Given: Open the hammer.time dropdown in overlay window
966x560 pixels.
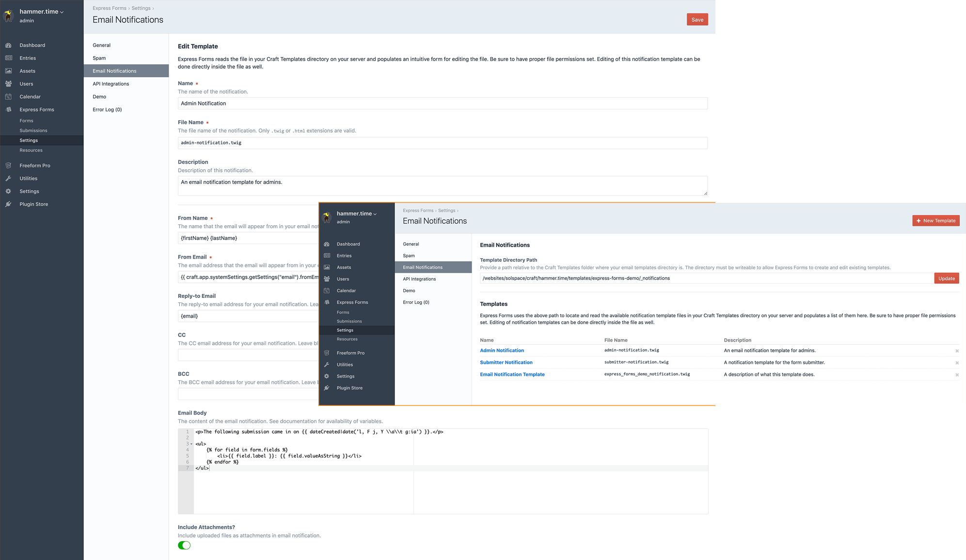Looking at the screenshot, I should 357,214.
